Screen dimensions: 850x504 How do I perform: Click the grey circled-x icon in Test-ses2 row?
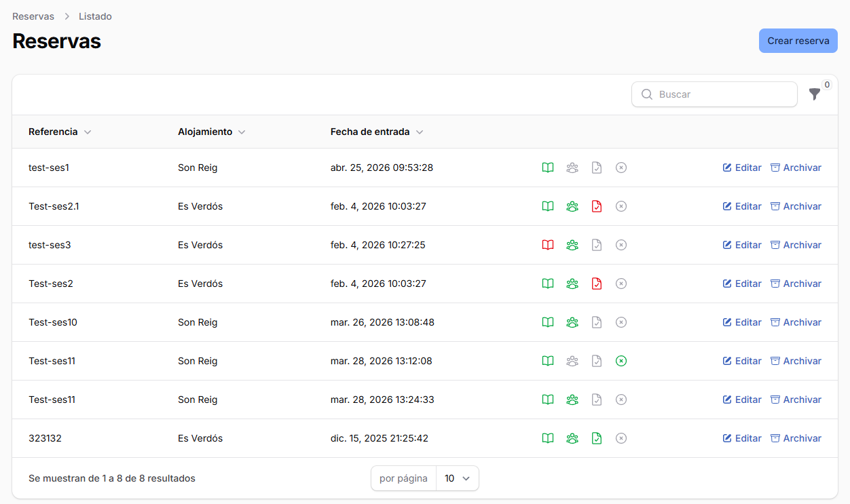point(621,284)
